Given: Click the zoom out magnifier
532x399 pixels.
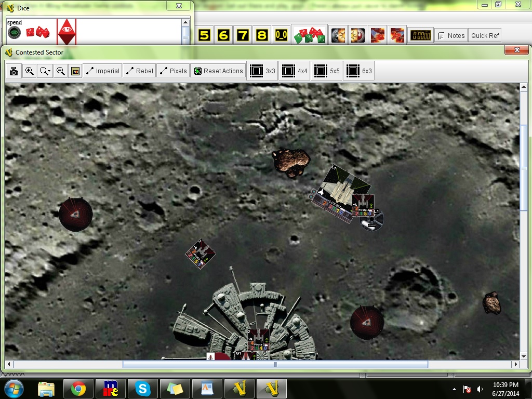Looking at the screenshot, I should tap(60, 71).
